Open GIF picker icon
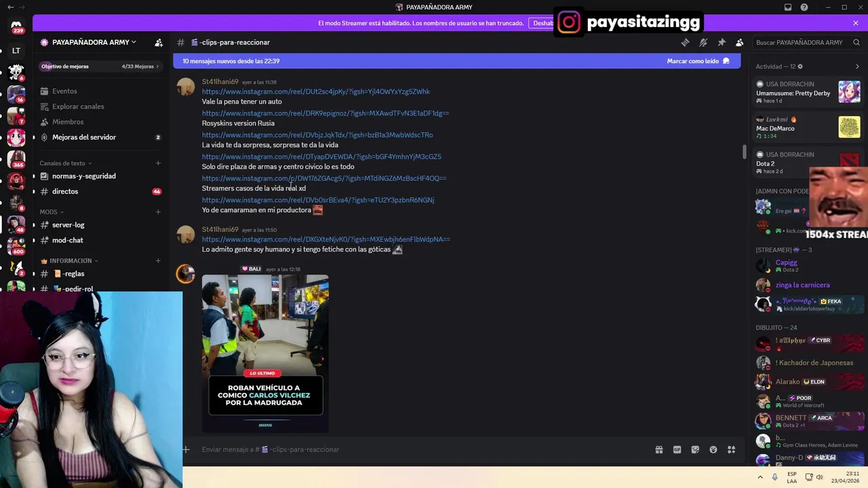Screen dimensions: 868x488 coord(677,449)
